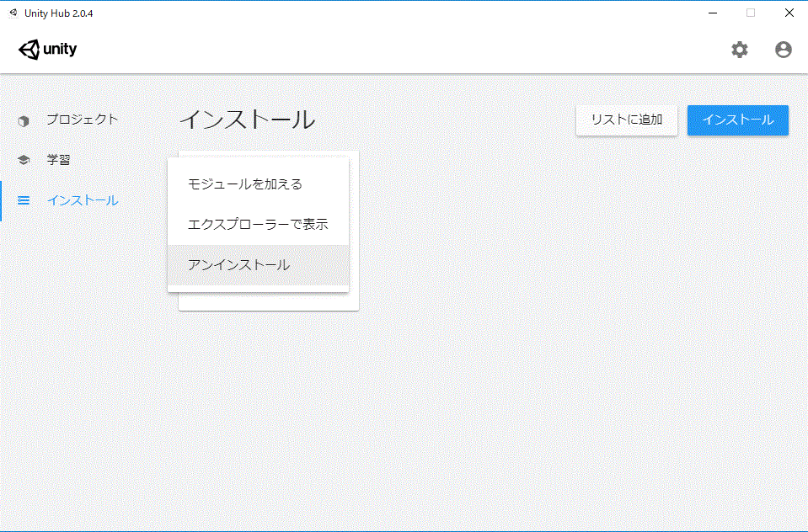
Task: Select モジュールを加える from the context menu
Action: [x=245, y=184]
